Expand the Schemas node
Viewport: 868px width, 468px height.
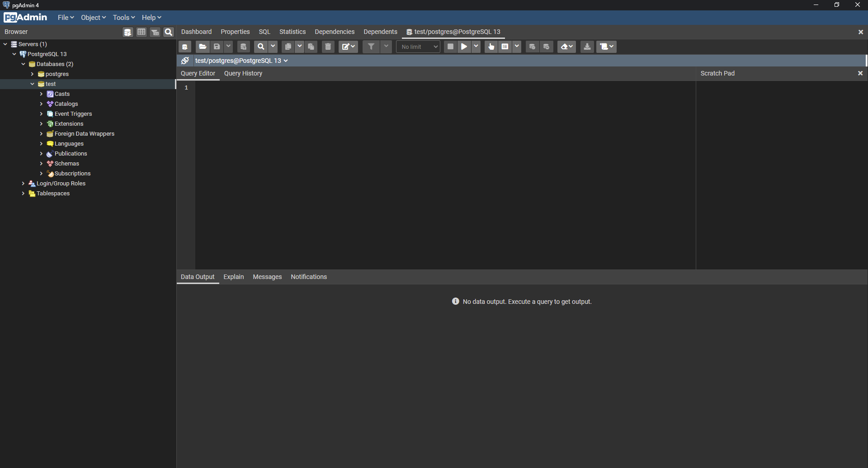click(42, 164)
